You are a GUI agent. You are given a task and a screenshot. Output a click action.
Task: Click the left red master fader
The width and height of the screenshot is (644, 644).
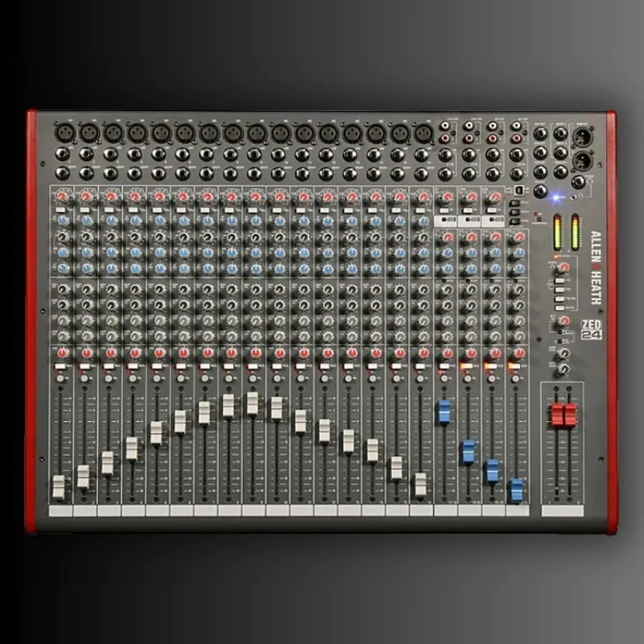(556, 415)
